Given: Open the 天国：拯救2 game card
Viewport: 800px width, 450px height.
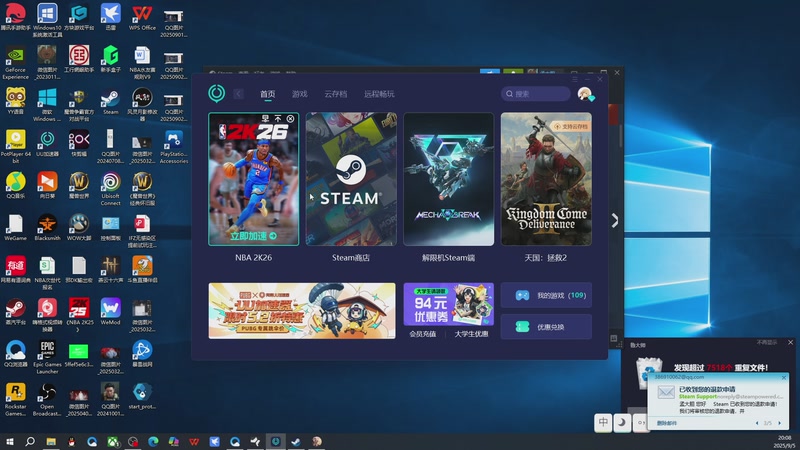Looking at the screenshot, I should (x=546, y=179).
